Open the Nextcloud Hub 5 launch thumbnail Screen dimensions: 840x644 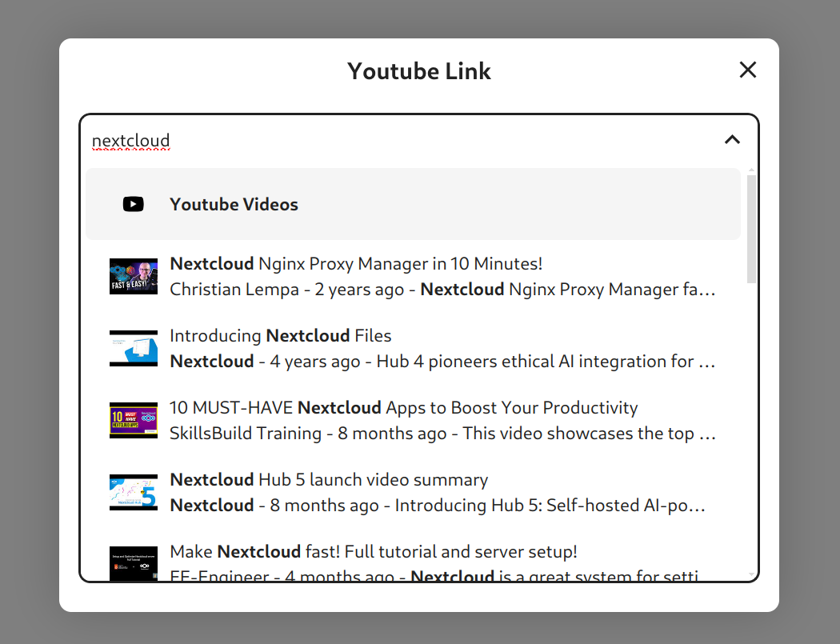pyautogui.click(x=134, y=492)
